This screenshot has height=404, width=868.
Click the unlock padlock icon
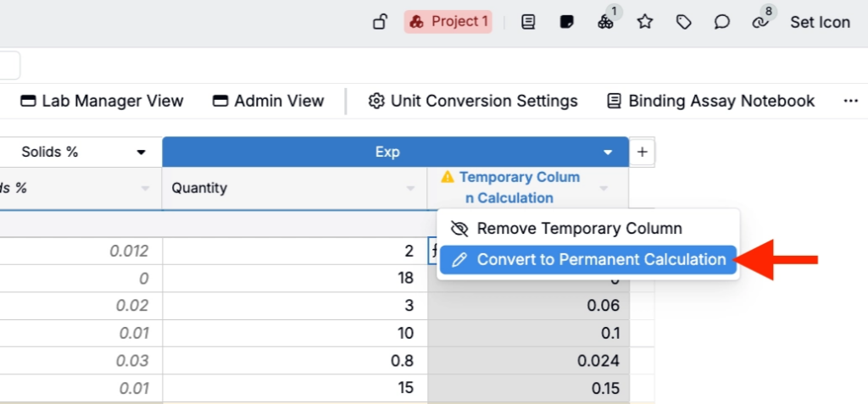click(x=381, y=22)
